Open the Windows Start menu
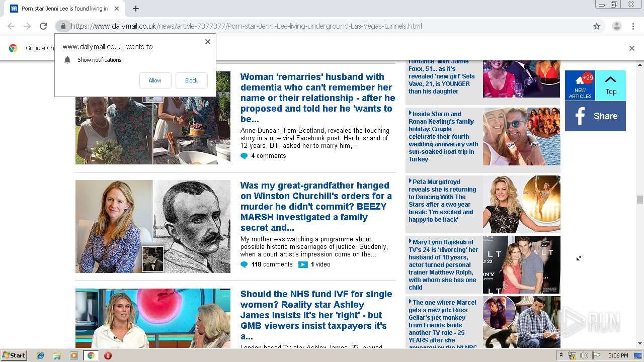 tap(14, 355)
